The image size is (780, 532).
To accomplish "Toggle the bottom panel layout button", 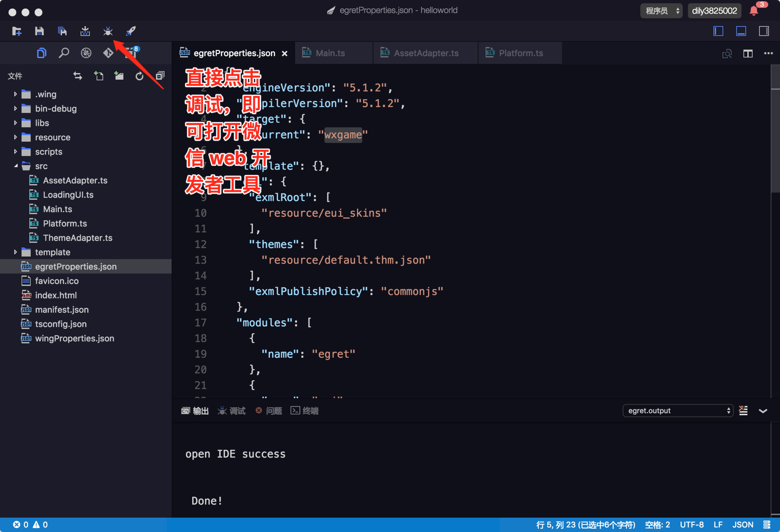I will click(x=741, y=31).
